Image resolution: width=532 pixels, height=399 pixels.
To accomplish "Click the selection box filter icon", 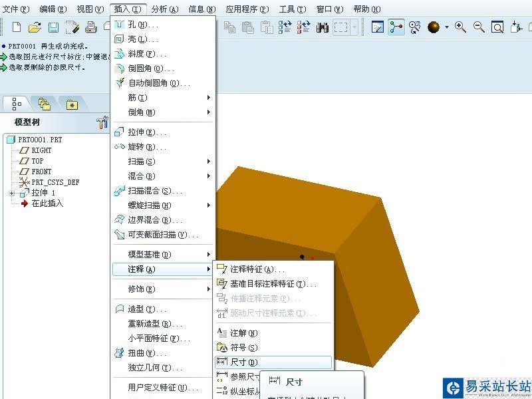I will [x=340, y=27].
